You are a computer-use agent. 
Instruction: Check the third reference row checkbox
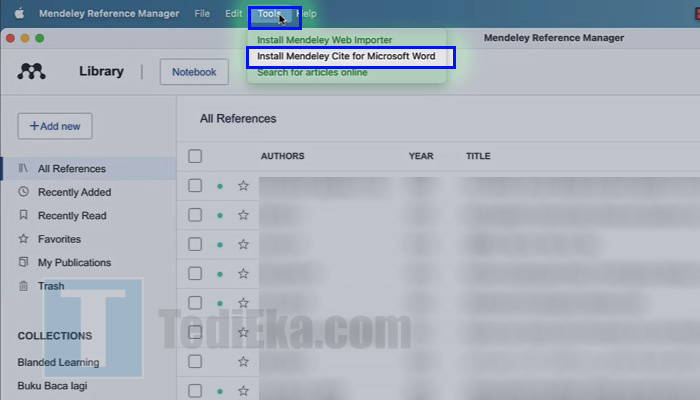[x=195, y=244]
